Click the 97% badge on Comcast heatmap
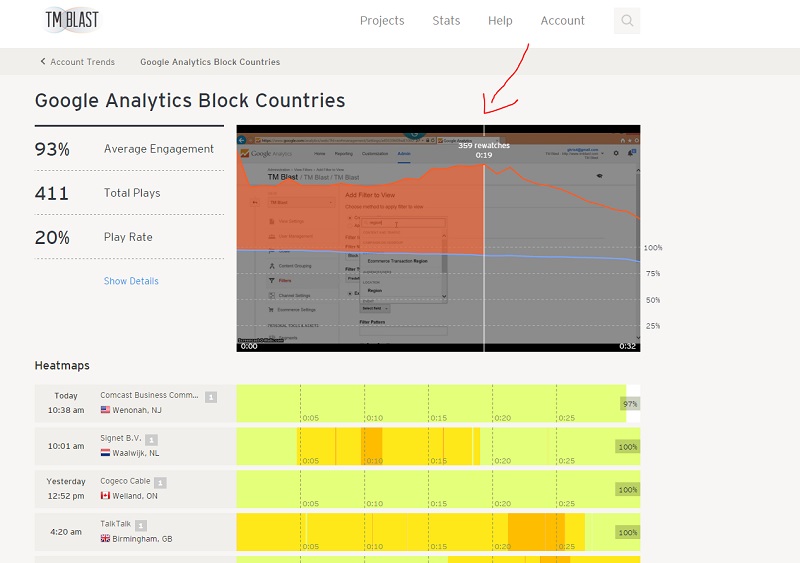The height and width of the screenshot is (563, 800). tap(630, 404)
